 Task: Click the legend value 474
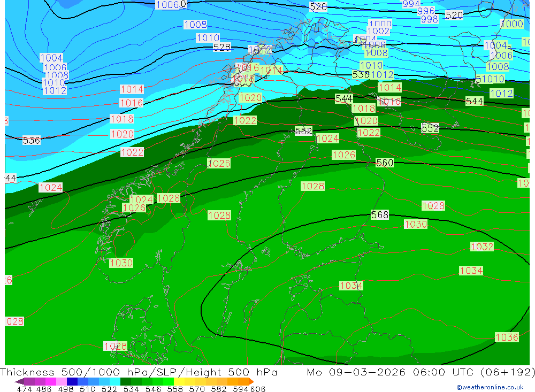coord(24,389)
